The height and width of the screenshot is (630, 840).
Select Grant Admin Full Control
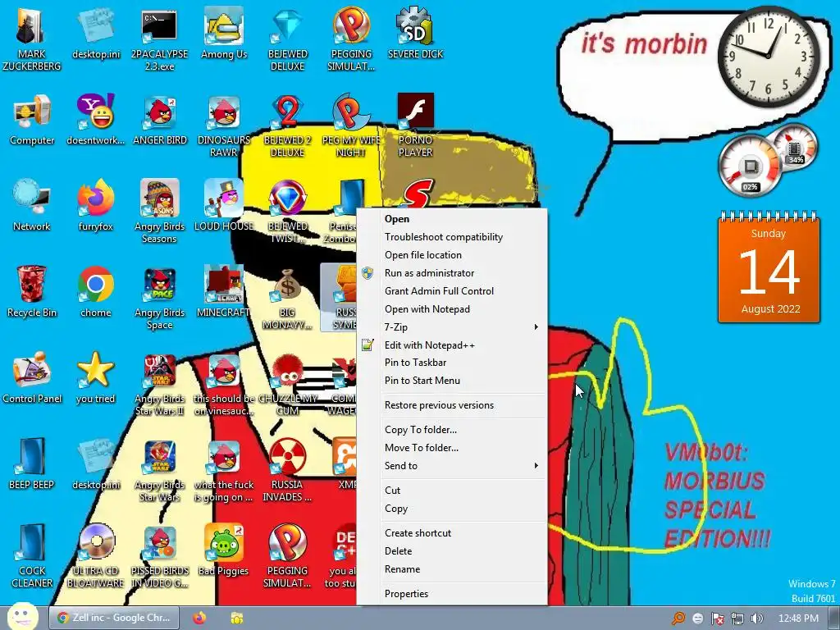tap(452, 291)
